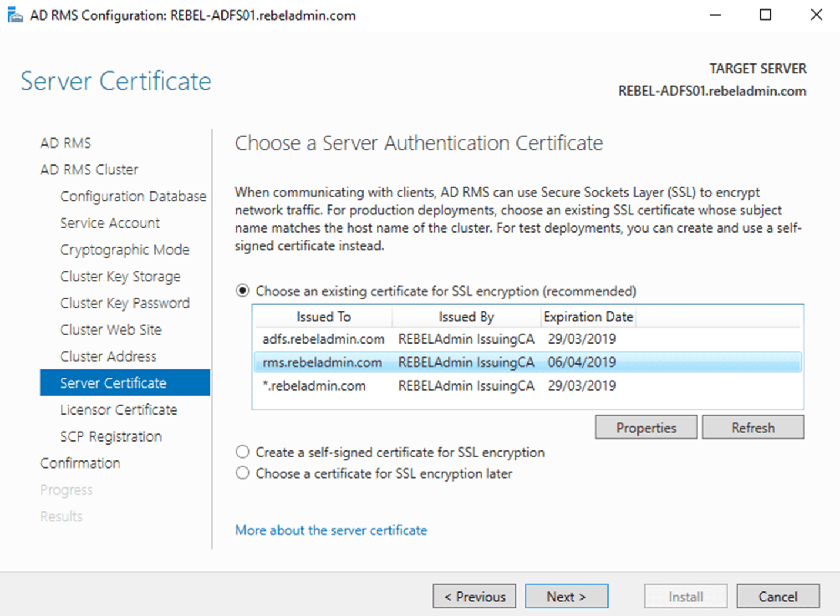Go back with the Previous button
Image resolution: width=840 pixels, height=616 pixels.
pyautogui.click(x=474, y=595)
